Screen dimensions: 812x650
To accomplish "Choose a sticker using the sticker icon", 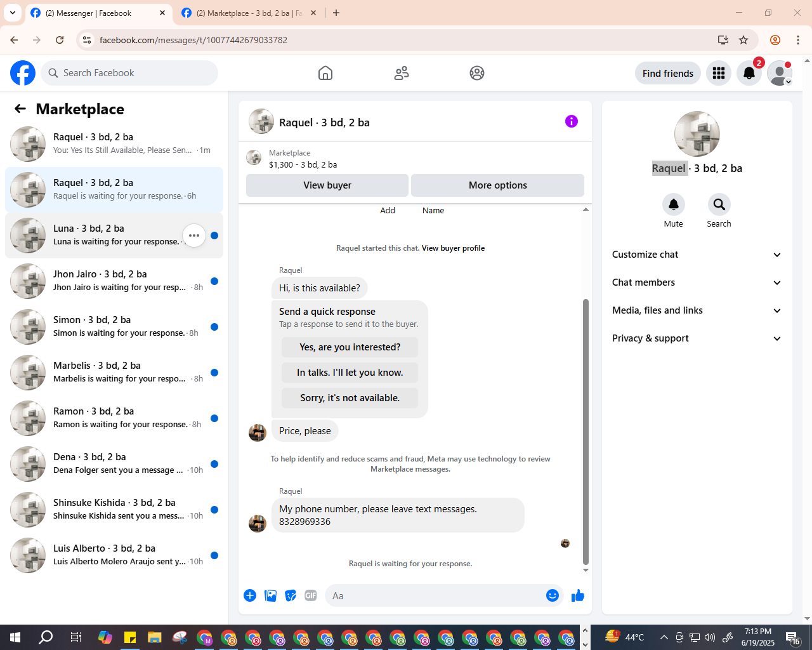I will [291, 595].
